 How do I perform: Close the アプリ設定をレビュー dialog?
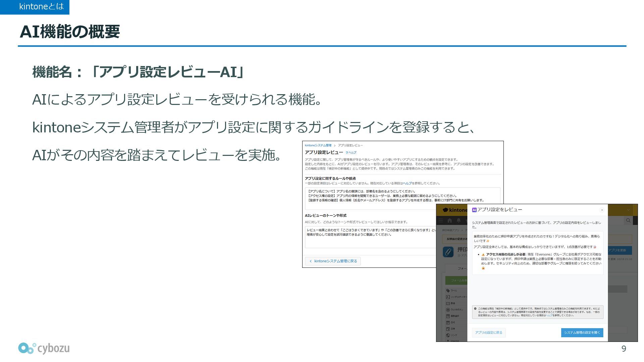coord(602,210)
